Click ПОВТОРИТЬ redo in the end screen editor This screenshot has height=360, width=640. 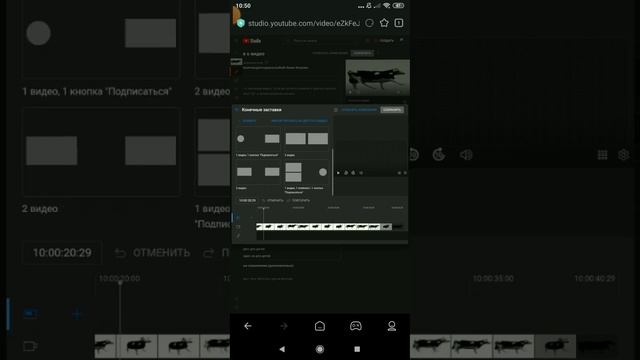[298, 200]
